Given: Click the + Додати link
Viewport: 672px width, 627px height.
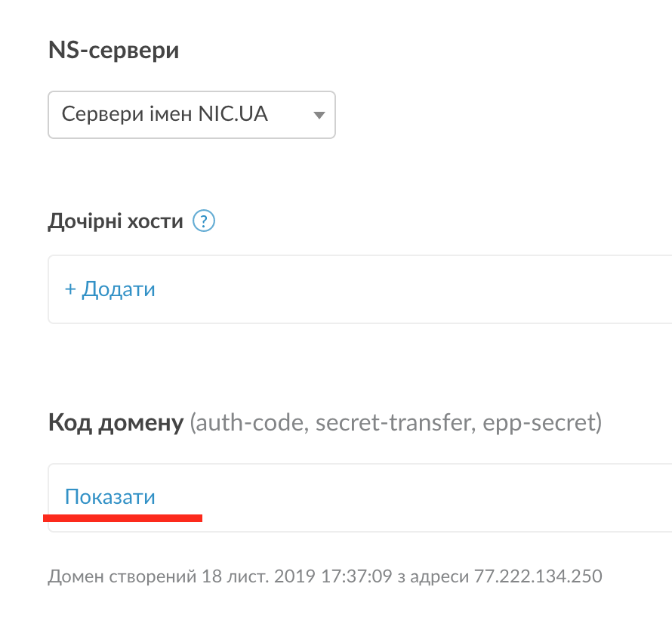Looking at the screenshot, I should pyautogui.click(x=110, y=289).
